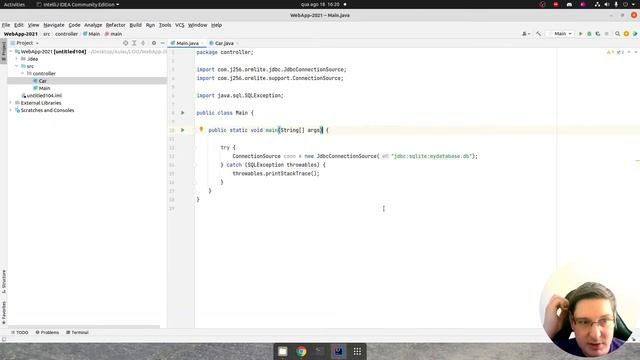
Task: Open the Analyze menu
Action: point(93,25)
